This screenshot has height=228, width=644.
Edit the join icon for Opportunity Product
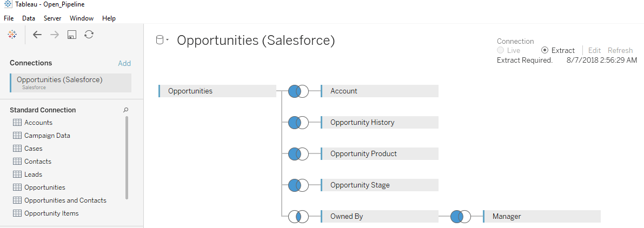298,154
